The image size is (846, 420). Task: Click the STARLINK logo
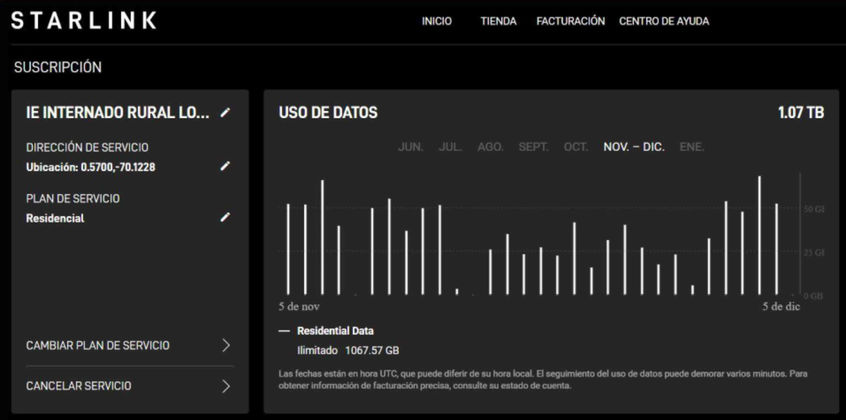(84, 21)
